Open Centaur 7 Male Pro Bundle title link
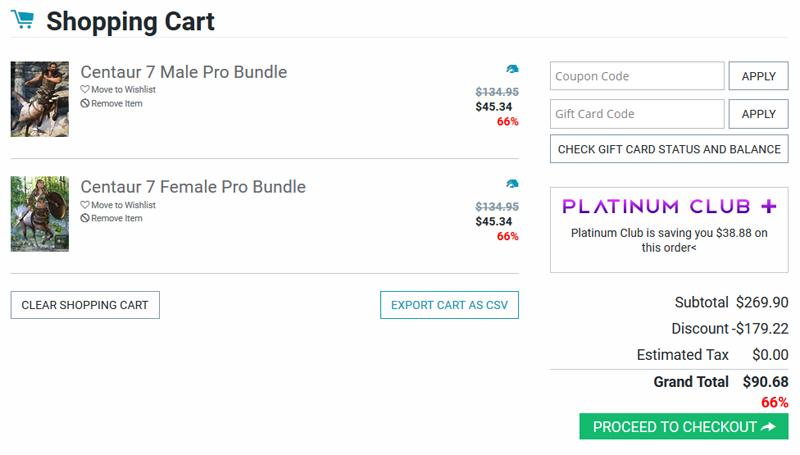The width and height of the screenshot is (800, 455). [x=183, y=72]
